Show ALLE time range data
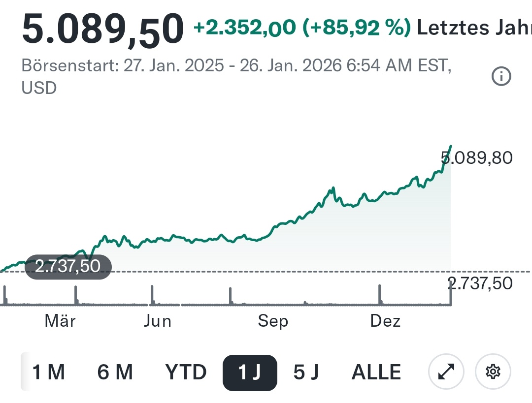 point(376,372)
